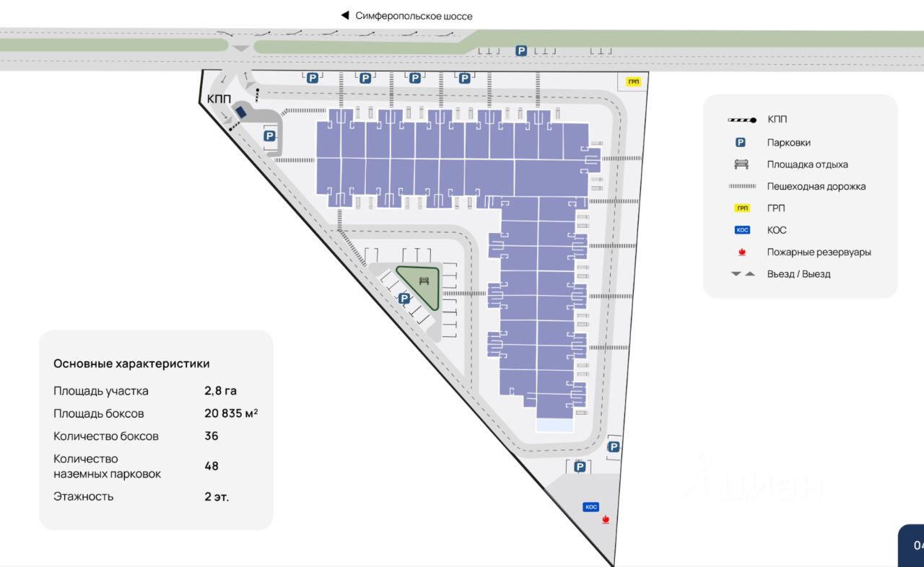Click the 2,8 га value

220,391
